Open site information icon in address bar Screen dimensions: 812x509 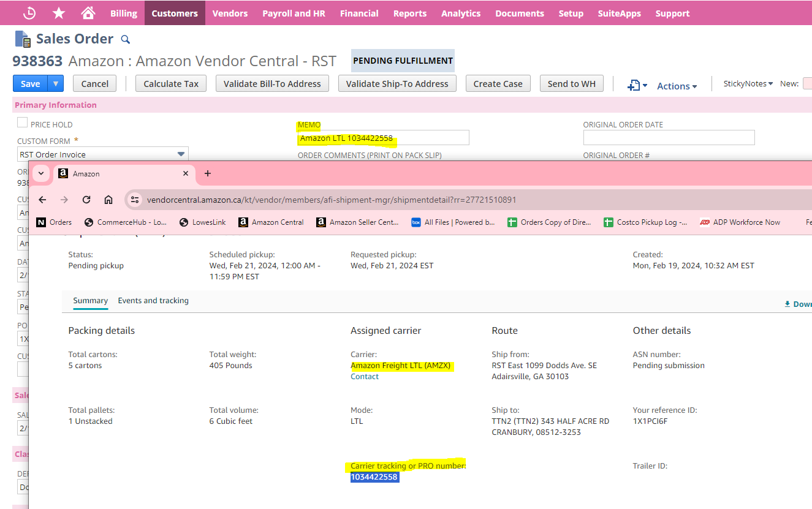click(x=135, y=200)
